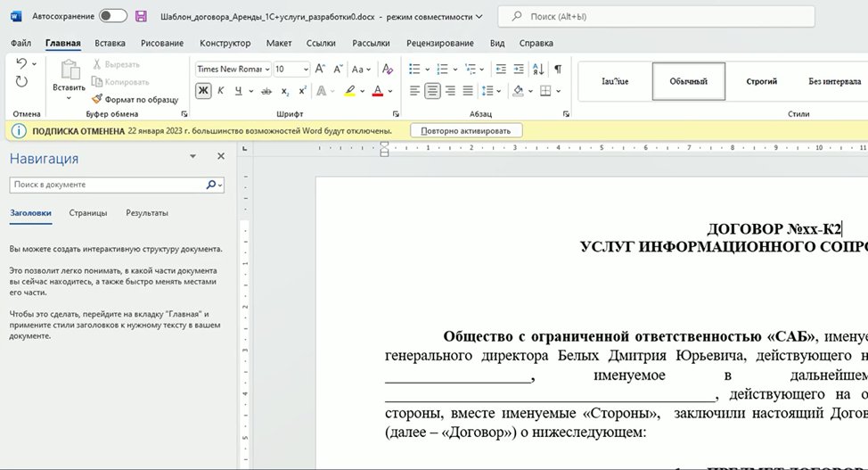This screenshot has width=868, height=470.
Task: Activate Format Painter (Формат по образцу)
Action: (135, 99)
